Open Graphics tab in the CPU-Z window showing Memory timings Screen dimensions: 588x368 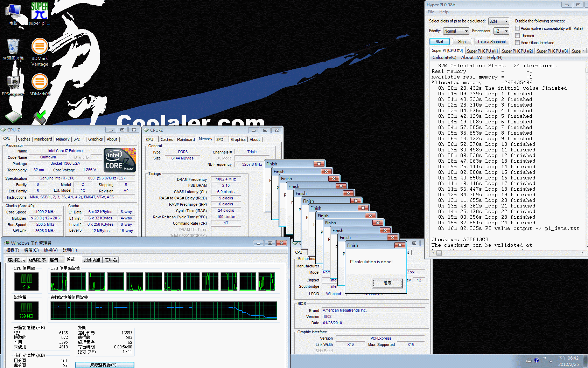(x=238, y=139)
